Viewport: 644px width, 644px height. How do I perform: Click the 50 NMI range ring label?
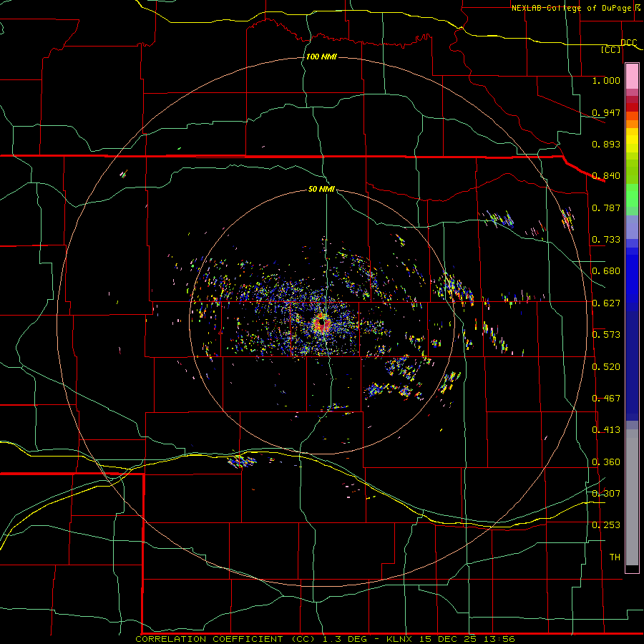(x=321, y=190)
